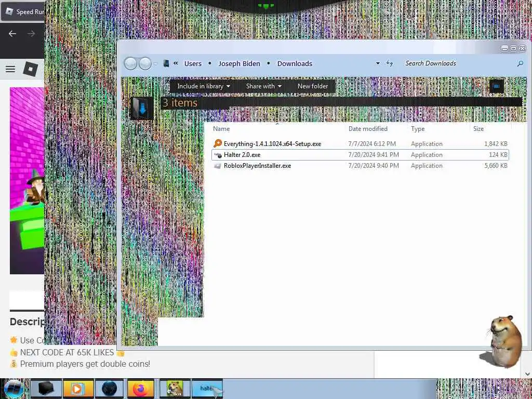This screenshot has width=532, height=399.
Task: Click the 1,842 KB size value
Action: pos(496,144)
